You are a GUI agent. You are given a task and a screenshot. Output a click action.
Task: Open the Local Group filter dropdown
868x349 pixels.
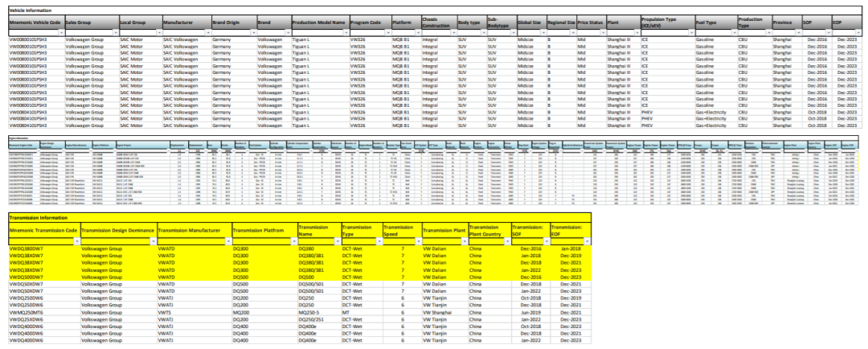159,33
